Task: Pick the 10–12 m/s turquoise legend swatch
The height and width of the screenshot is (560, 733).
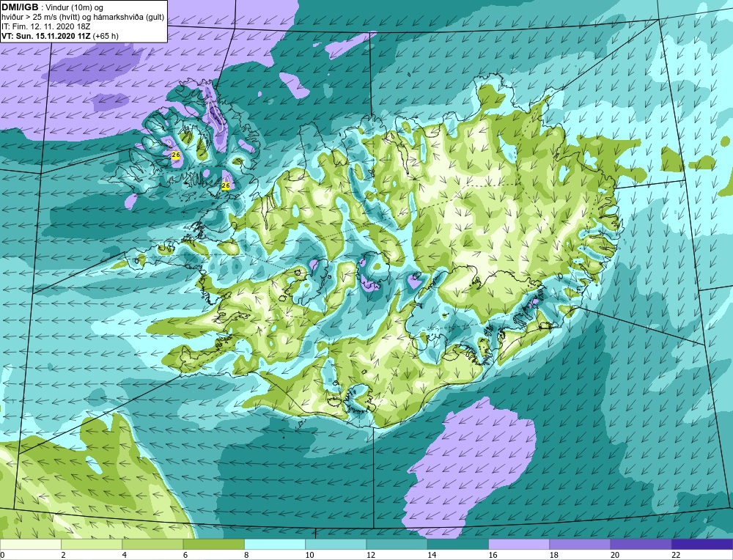Action: [x=336, y=544]
